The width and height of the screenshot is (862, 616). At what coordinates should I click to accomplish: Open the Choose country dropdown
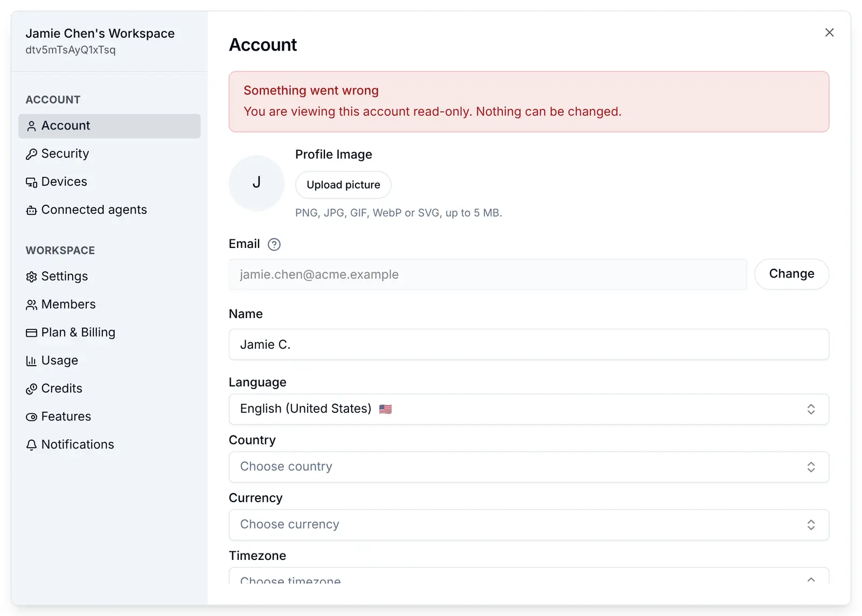(x=529, y=467)
